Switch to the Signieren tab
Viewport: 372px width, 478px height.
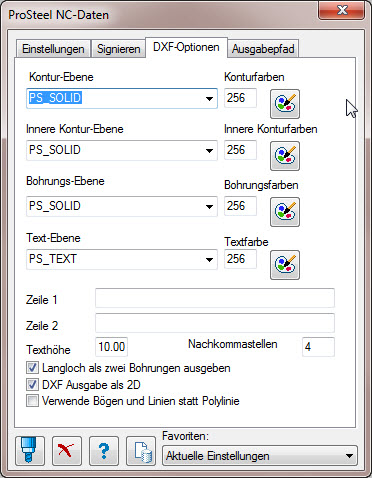118,49
